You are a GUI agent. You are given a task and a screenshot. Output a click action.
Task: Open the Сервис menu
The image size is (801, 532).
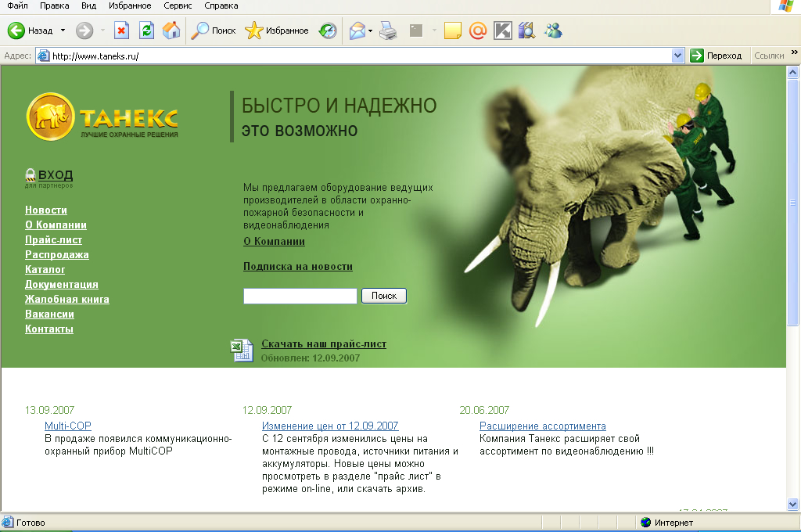coord(178,5)
